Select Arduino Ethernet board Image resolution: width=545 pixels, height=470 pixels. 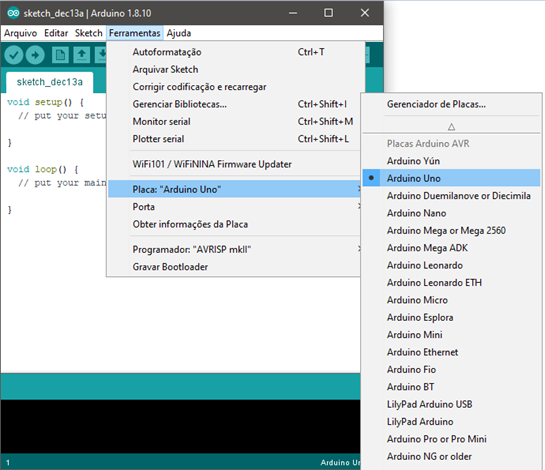pyautogui.click(x=451, y=352)
